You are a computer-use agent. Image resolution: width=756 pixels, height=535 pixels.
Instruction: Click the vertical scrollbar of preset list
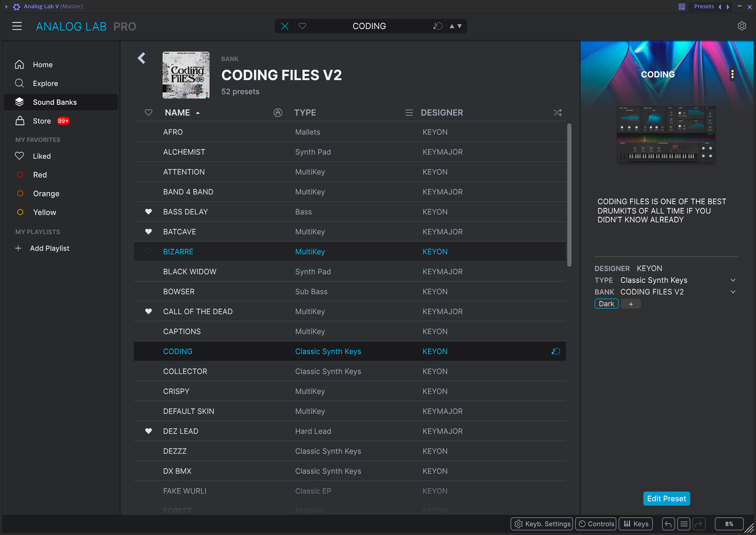click(569, 195)
